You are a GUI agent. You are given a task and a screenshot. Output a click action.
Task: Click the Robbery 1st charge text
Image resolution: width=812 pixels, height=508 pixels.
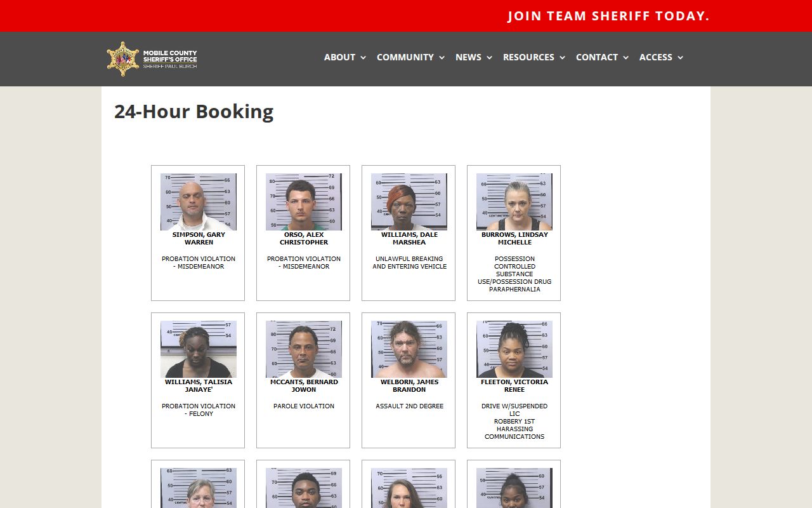click(x=514, y=422)
